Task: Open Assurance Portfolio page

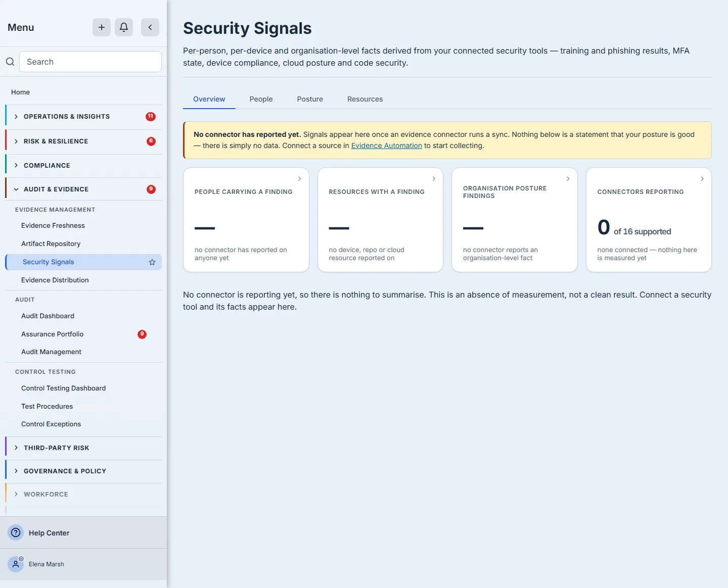Action: (x=53, y=334)
